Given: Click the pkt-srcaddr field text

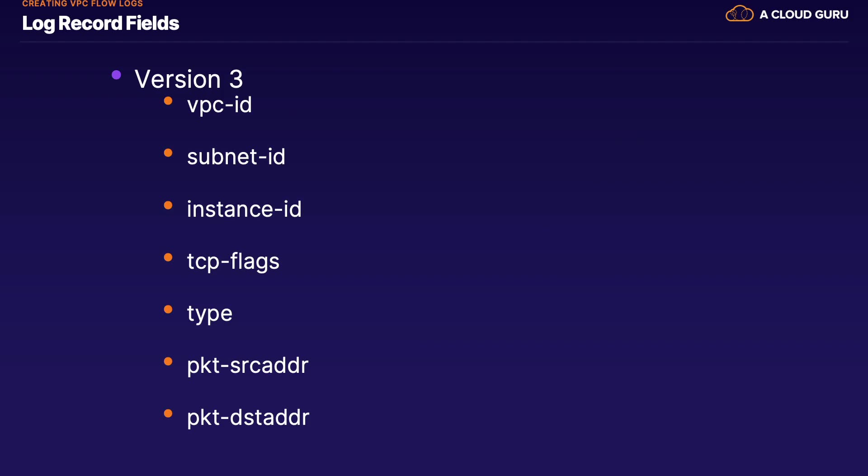Looking at the screenshot, I should (x=248, y=366).
